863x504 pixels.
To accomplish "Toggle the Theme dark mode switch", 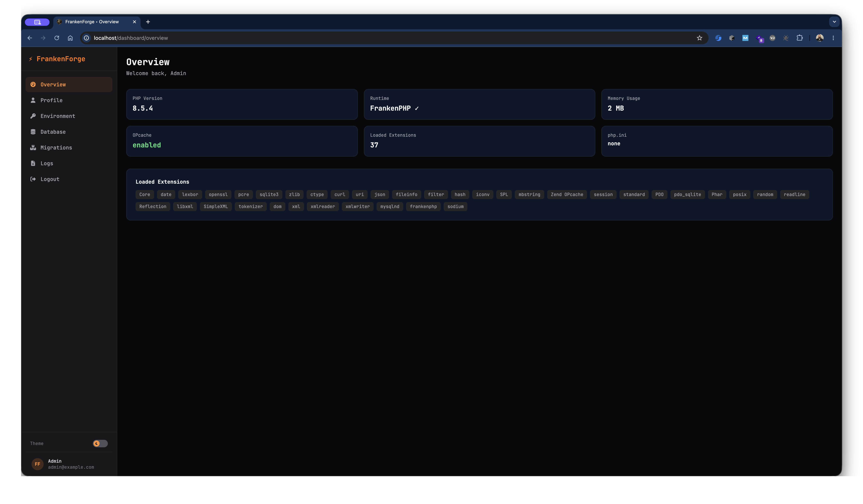I will (100, 444).
